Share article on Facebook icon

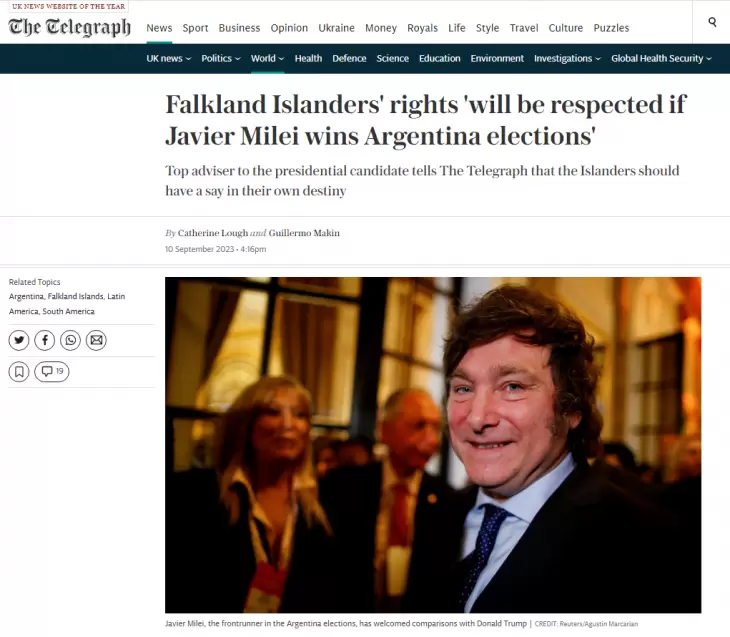(45, 340)
